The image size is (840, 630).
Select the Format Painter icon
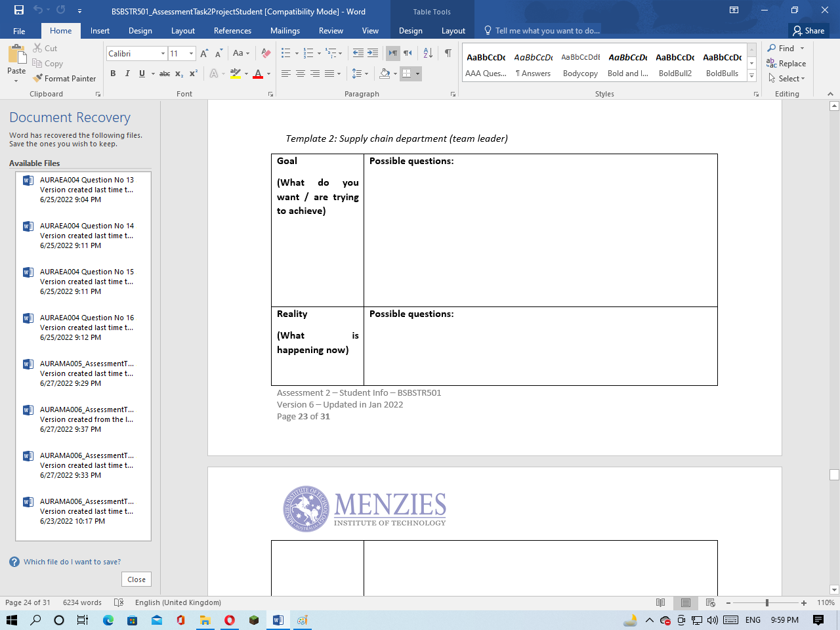37,78
